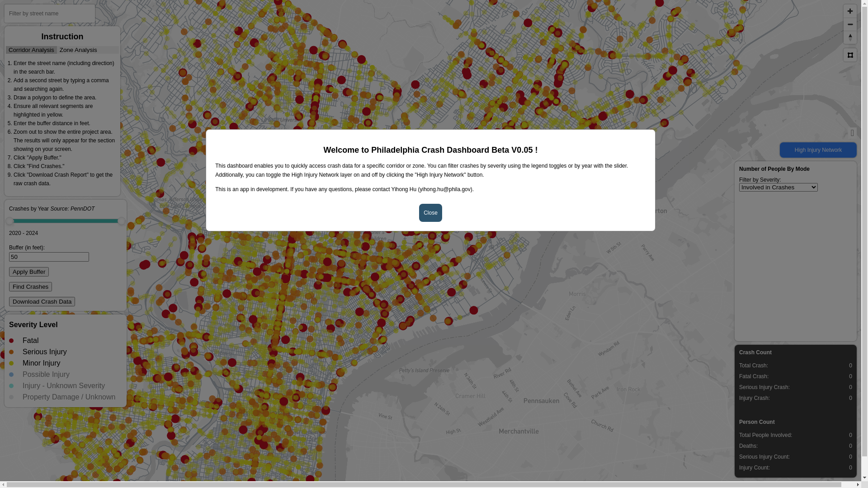This screenshot has height=488, width=868.
Task: Toggle the High Injury Network layer
Action: click(818, 150)
